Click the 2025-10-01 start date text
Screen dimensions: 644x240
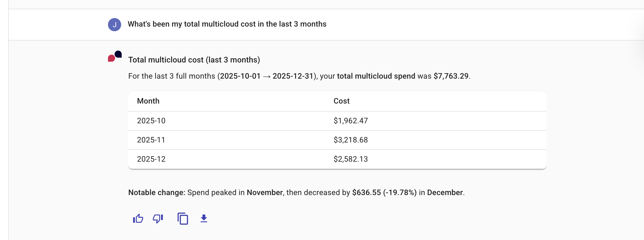click(x=240, y=76)
